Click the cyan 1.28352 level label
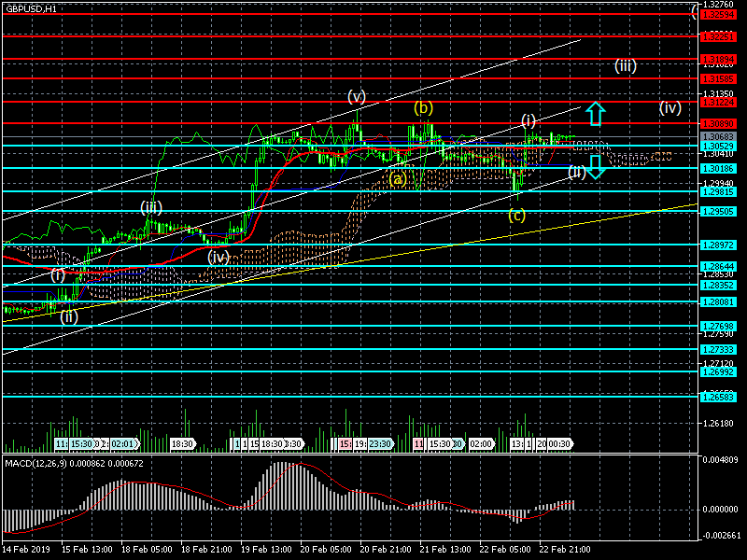The image size is (747, 560). 718,285
